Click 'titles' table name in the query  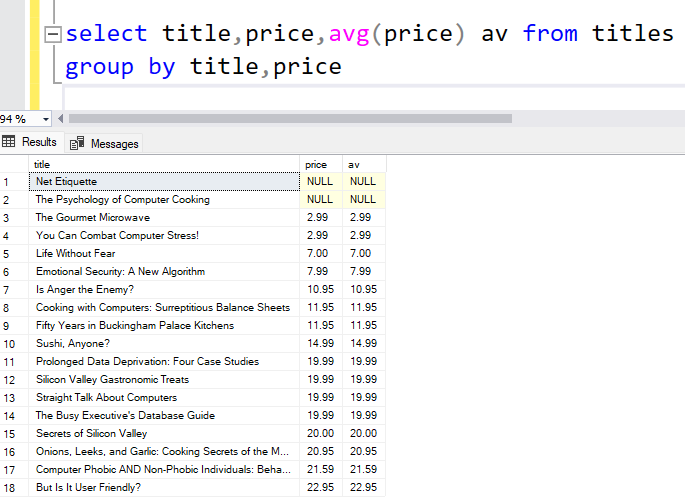633,34
